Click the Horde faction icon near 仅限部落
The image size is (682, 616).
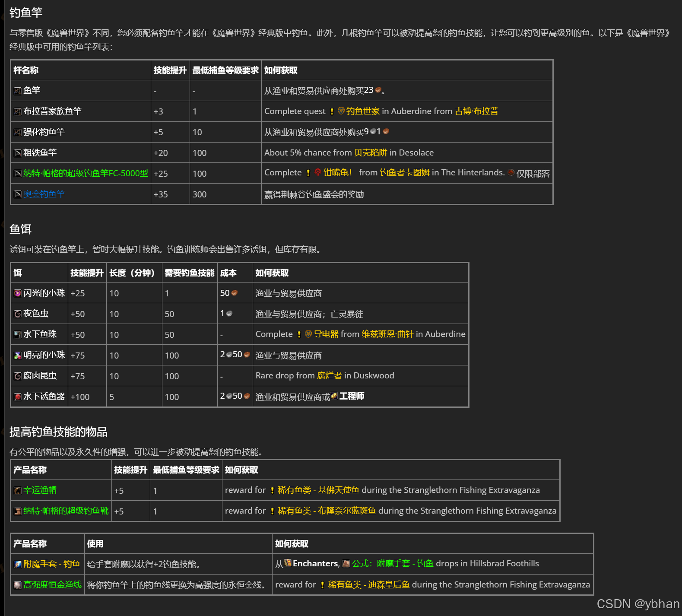pyautogui.click(x=511, y=172)
